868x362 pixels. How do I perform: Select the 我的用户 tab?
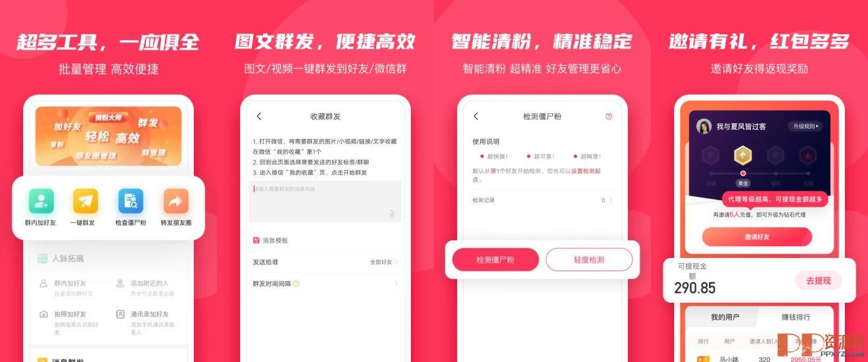725,317
